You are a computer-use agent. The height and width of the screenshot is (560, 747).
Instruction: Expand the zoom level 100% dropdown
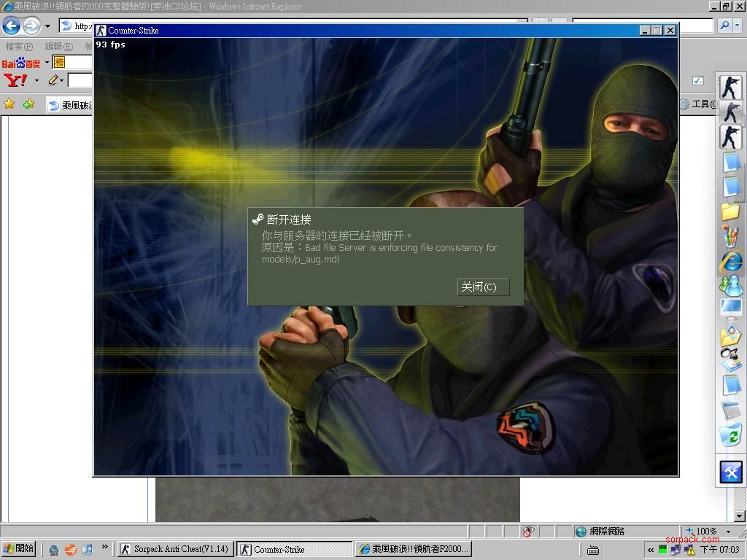pos(728,532)
